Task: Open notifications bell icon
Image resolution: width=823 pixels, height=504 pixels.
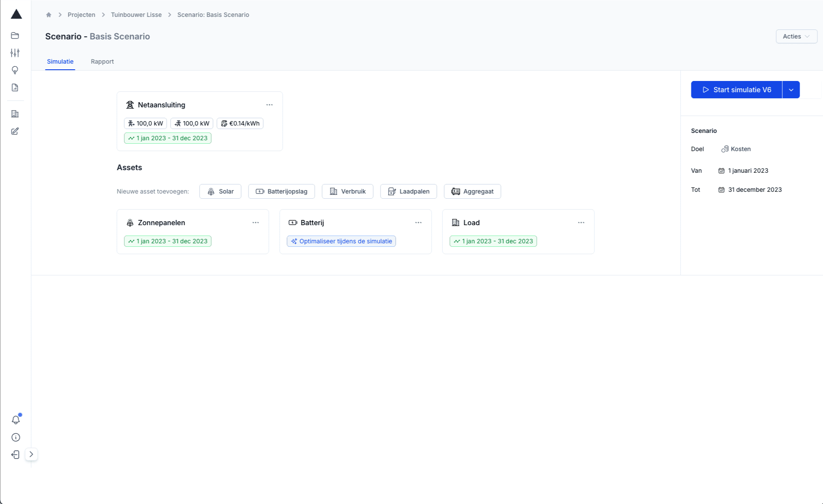Action: pos(16,420)
